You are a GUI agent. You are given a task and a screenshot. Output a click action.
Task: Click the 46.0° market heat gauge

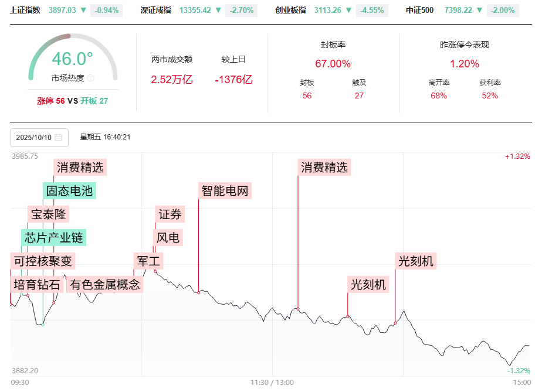tap(73, 59)
